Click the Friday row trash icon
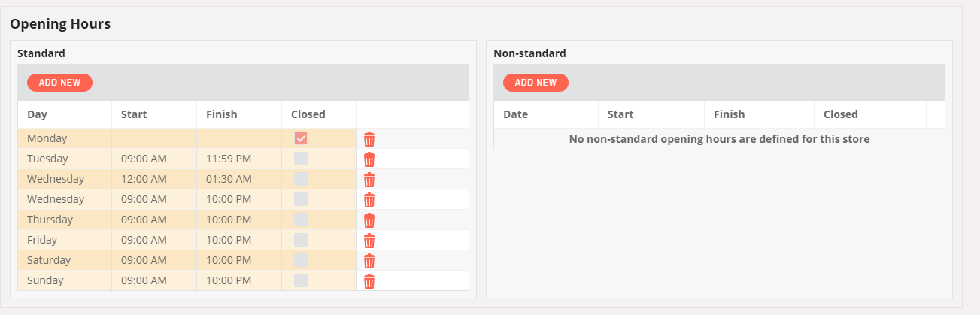 pos(369,241)
